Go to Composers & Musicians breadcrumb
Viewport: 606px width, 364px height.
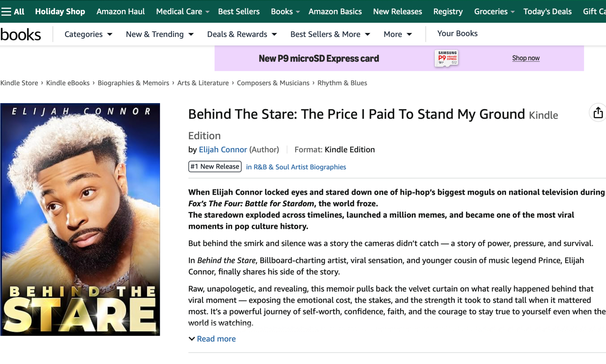coord(273,83)
